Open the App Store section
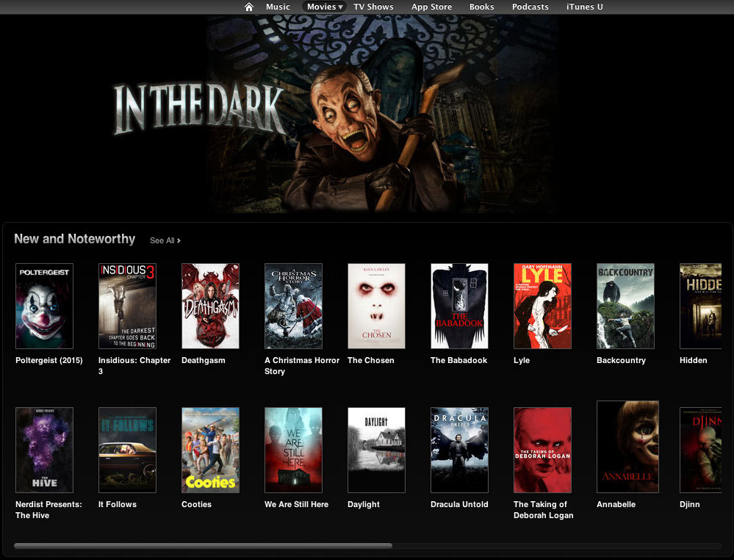Image resolution: width=734 pixels, height=560 pixels. point(431,7)
